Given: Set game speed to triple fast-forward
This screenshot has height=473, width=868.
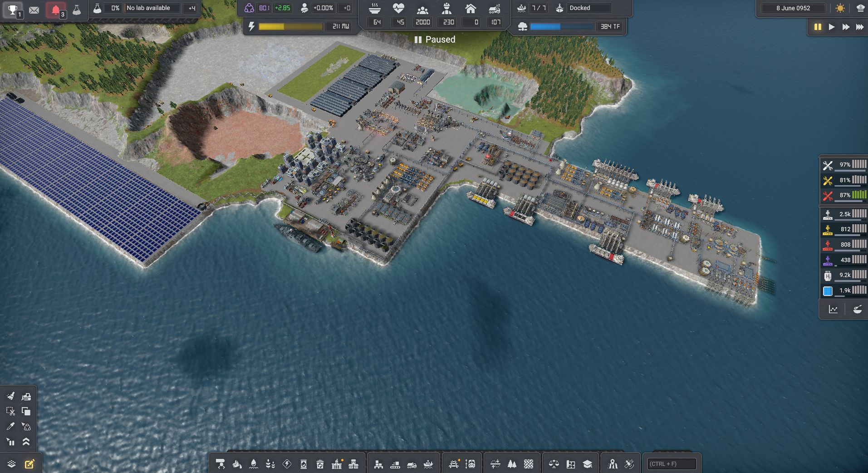Looking at the screenshot, I should tap(860, 27).
